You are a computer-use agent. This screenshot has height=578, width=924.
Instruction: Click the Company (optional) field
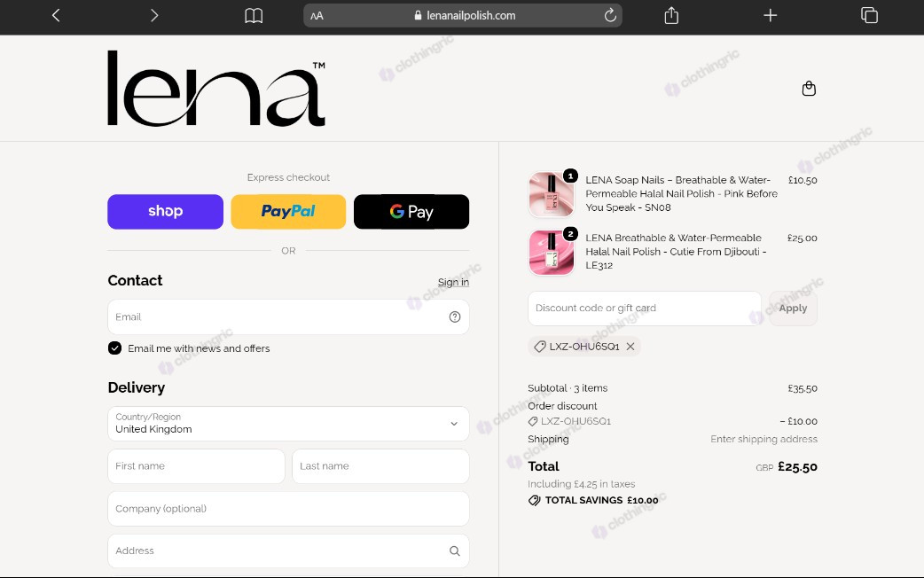(x=288, y=509)
